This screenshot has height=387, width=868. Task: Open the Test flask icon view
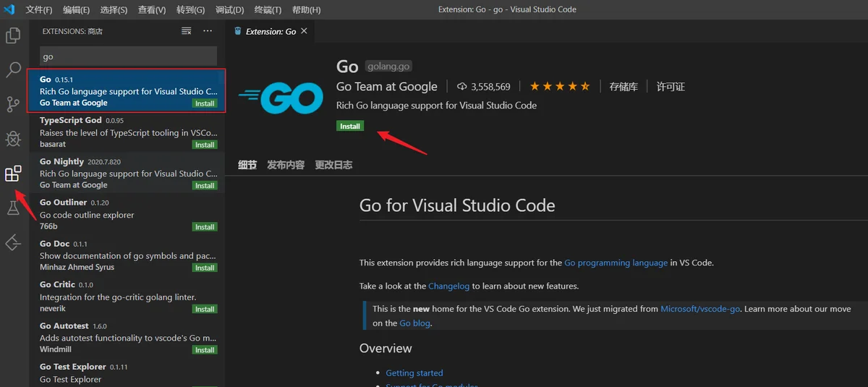(13, 208)
